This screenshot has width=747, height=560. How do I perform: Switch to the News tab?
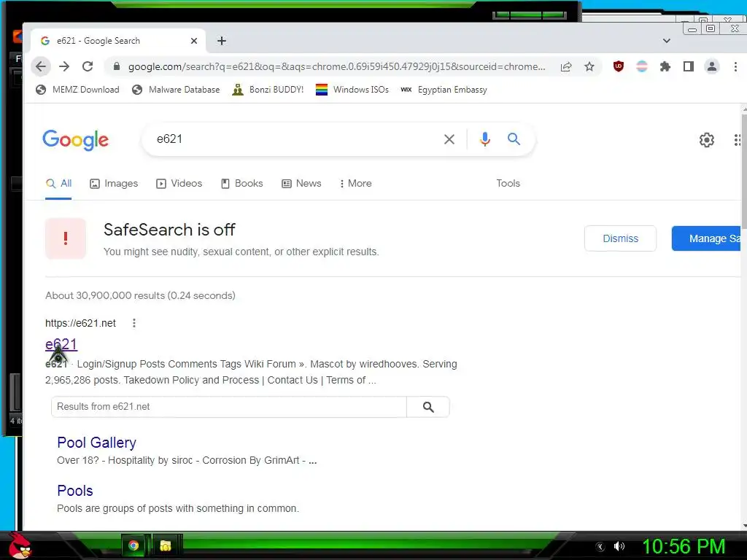pyautogui.click(x=301, y=183)
